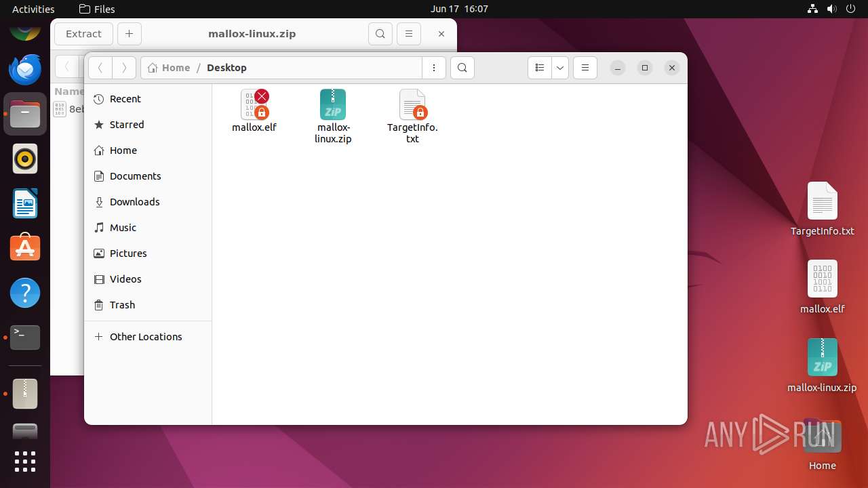Open Help from the dock
This screenshot has height=488, width=868.
[x=25, y=293]
